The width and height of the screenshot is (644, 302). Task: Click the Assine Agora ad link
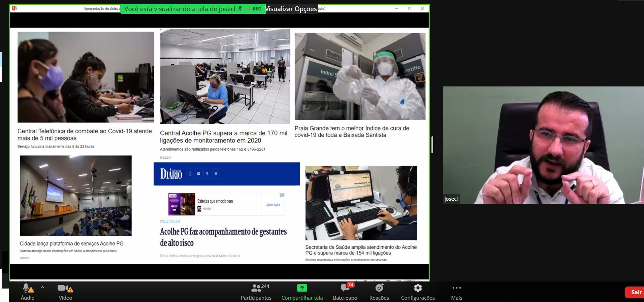click(x=273, y=205)
